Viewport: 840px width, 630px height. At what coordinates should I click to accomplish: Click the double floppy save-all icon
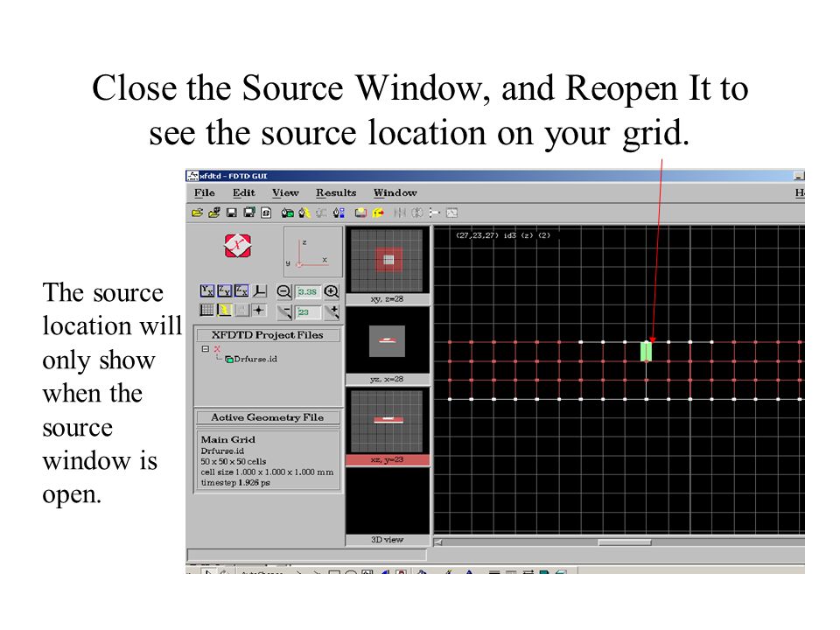click(249, 213)
